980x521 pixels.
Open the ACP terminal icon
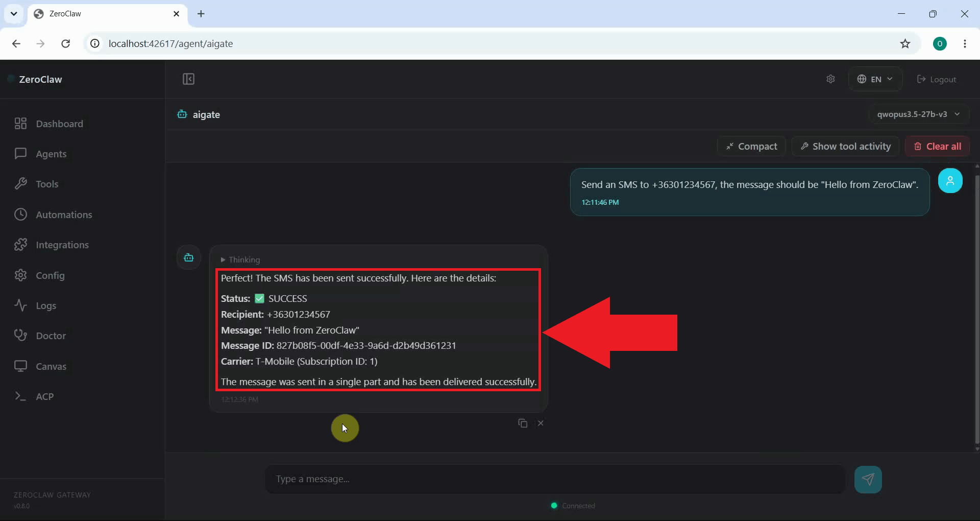click(x=20, y=396)
